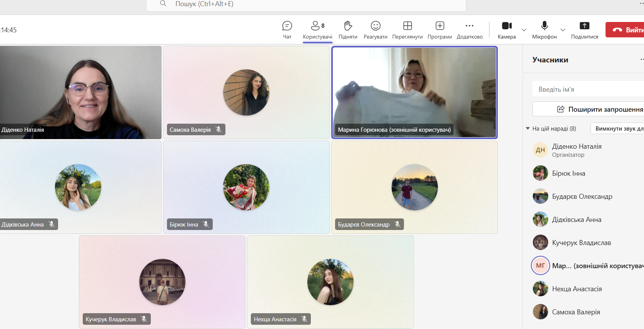Viewport: 644px width, 329px height.
Task: Select Бірюк Інна in the participants list
Action: pos(568,173)
